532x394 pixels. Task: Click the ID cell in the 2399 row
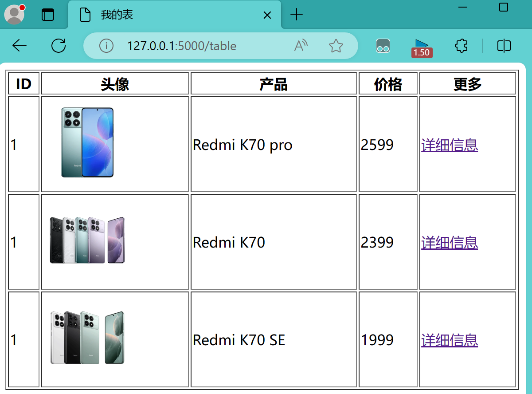point(24,242)
